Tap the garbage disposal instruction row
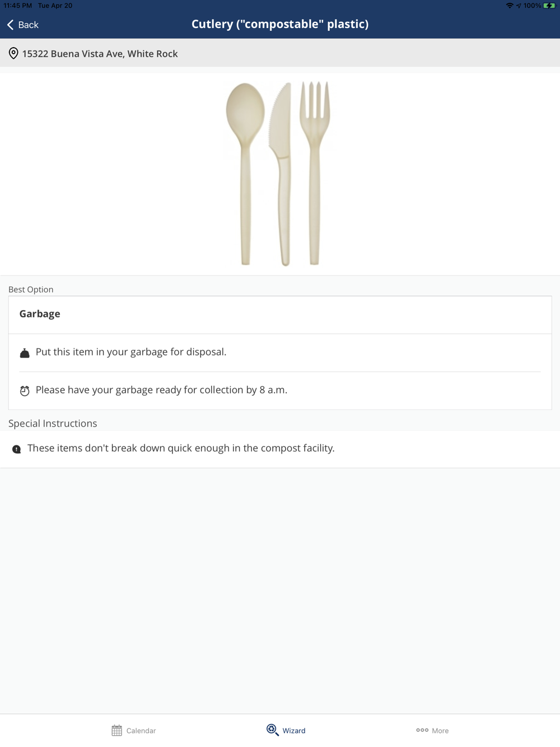The width and height of the screenshot is (560, 747). 131,352
